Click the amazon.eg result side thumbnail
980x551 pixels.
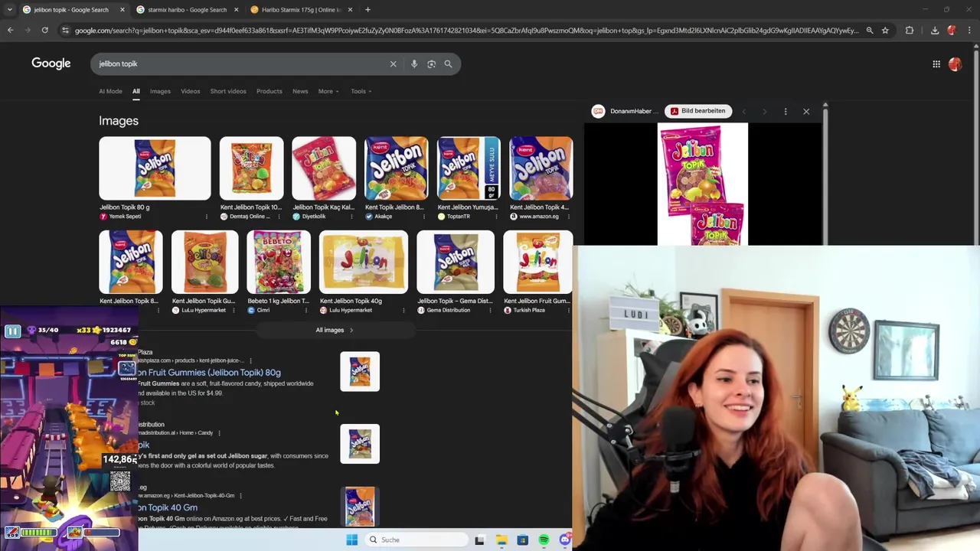coord(360,507)
